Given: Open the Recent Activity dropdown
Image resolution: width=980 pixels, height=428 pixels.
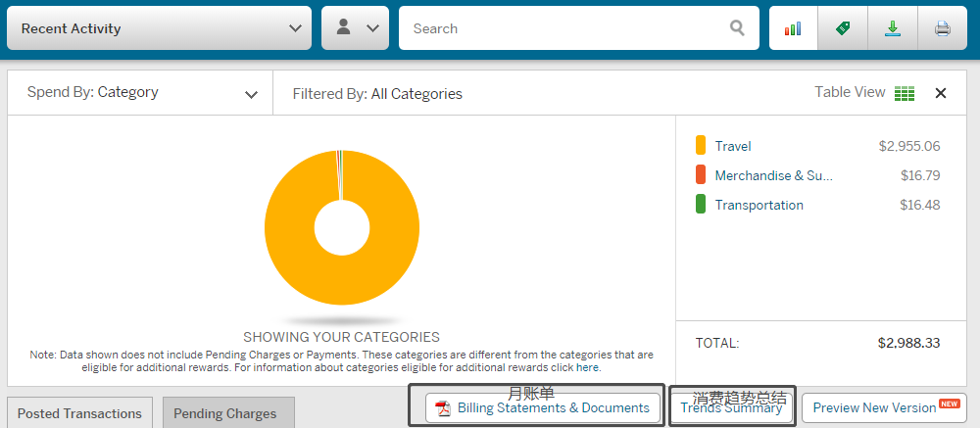Looking at the screenshot, I should (159, 28).
